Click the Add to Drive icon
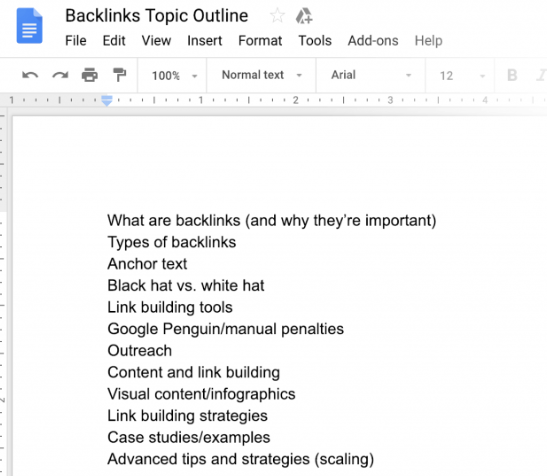The width and height of the screenshot is (547, 476). pos(304,16)
